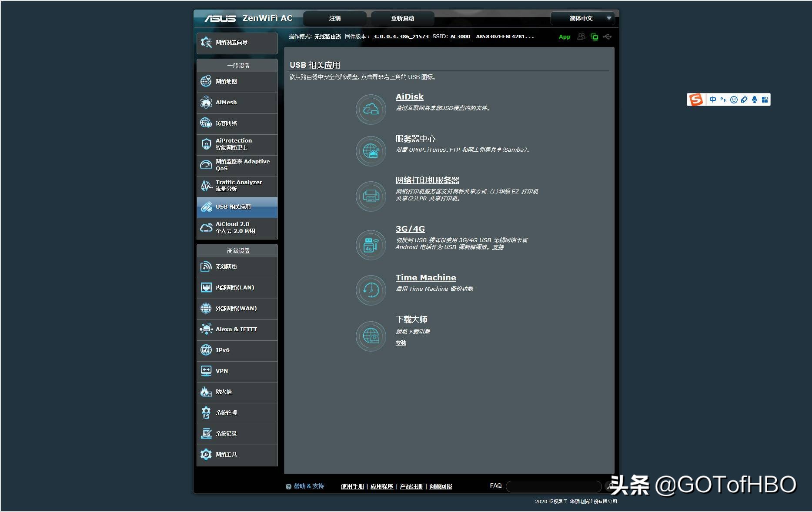Open the 系统管理 administration menu
This screenshot has height=512, width=812.
237,413
